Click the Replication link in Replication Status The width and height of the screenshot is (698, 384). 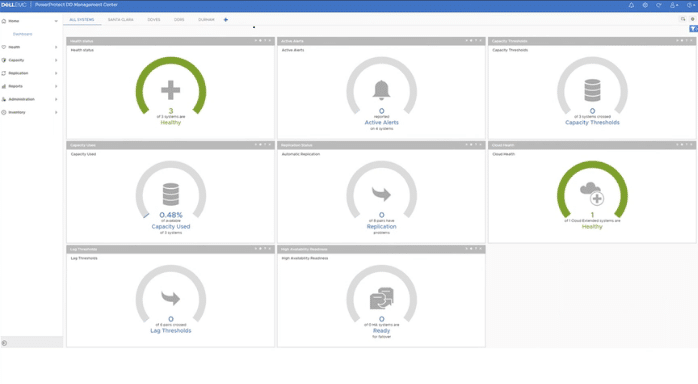pyautogui.click(x=381, y=226)
